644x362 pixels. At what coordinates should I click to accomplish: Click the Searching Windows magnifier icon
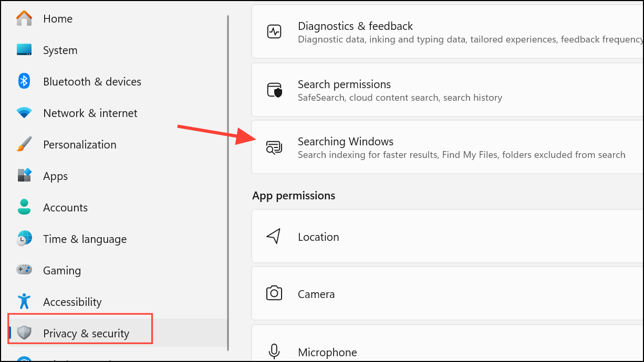click(x=274, y=147)
